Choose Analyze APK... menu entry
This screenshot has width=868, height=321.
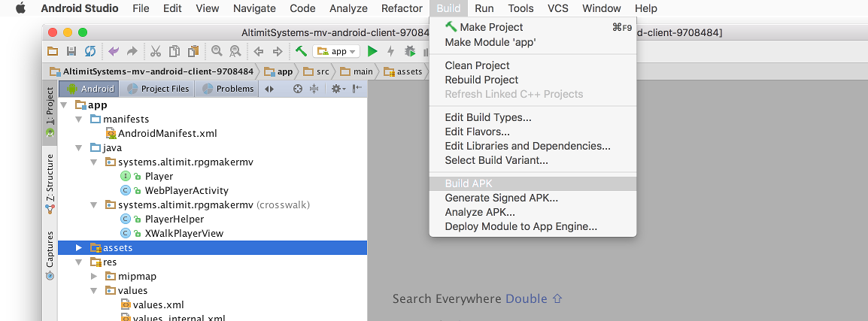533,212
